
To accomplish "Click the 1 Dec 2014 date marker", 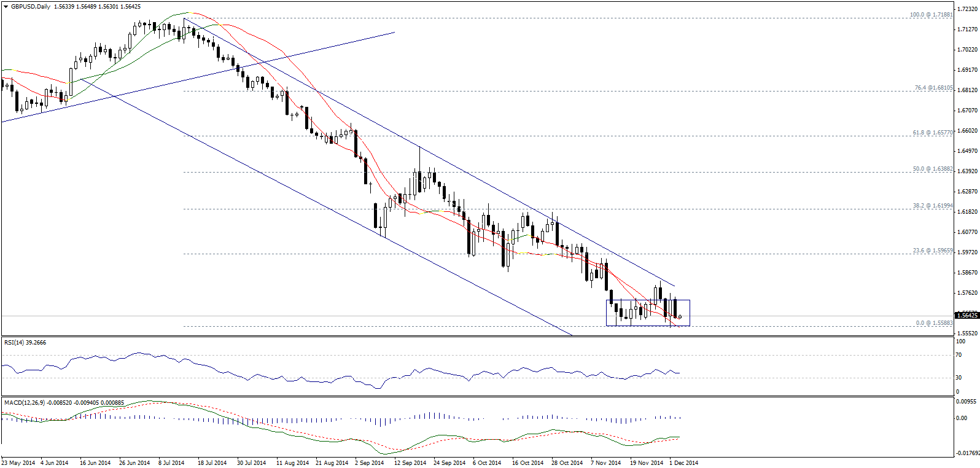I will pyautogui.click(x=683, y=462).
